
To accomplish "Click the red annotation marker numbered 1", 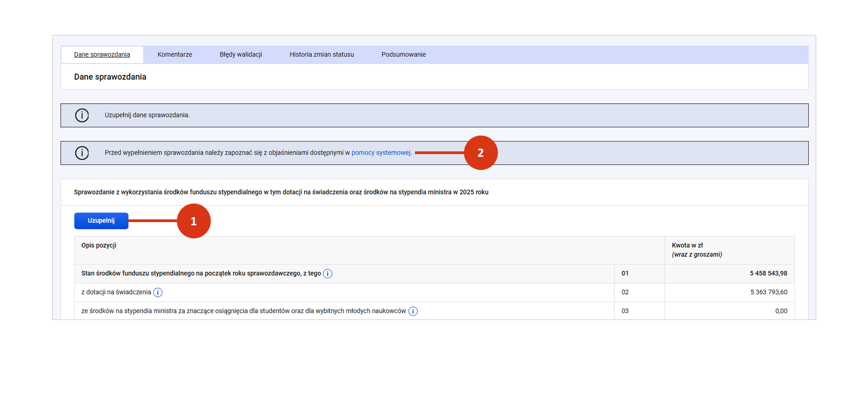I will pos(194,221).
